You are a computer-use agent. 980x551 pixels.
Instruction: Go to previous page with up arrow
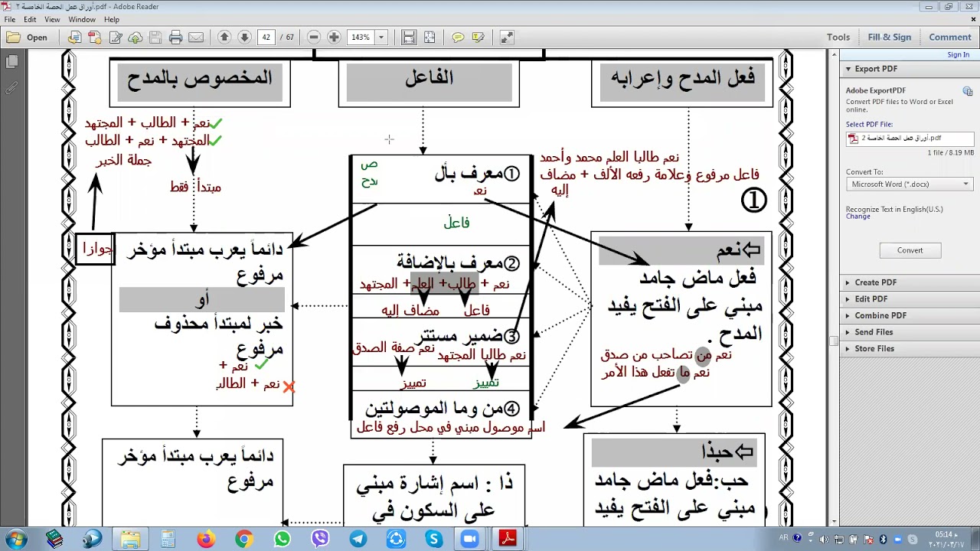[x=224, y=37]
